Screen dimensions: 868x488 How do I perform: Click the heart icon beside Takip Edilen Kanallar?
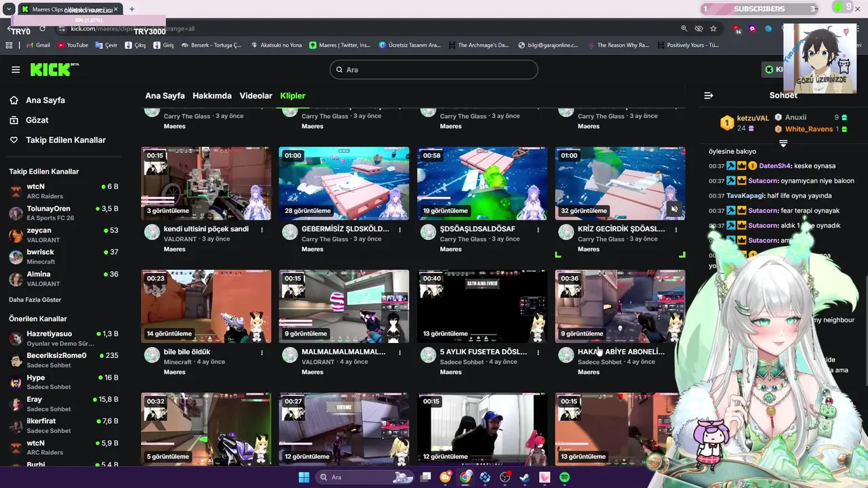tap(14, 140)
